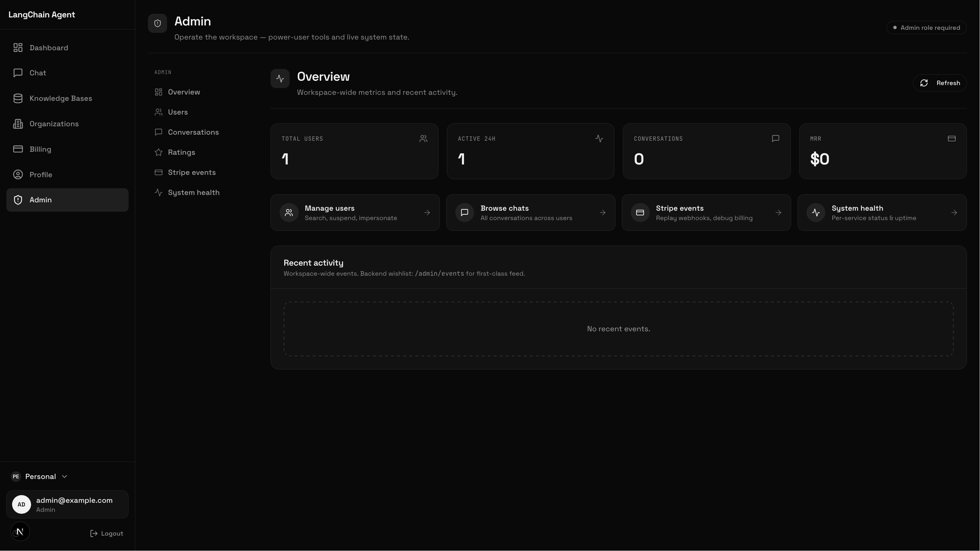Open the Organizations page
The width and height of the screenshot is (980, 551).
[67, 124]
